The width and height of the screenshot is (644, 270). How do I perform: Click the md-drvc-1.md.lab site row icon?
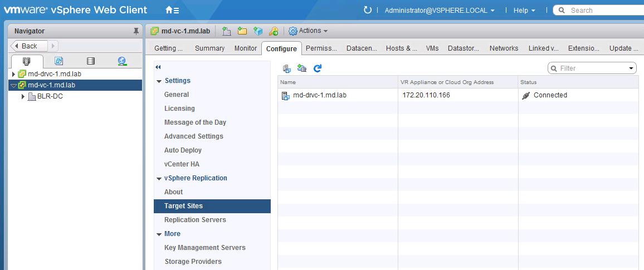[x=285, y=96]
